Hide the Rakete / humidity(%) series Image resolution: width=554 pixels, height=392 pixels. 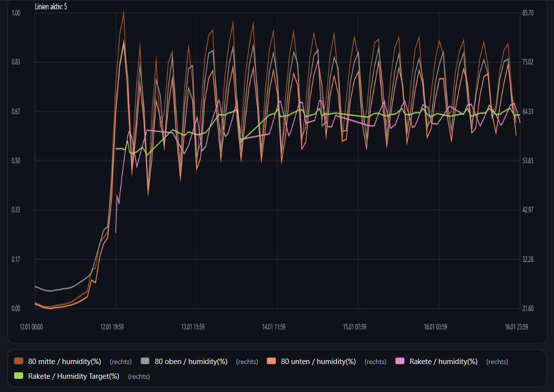click(443, 362)
